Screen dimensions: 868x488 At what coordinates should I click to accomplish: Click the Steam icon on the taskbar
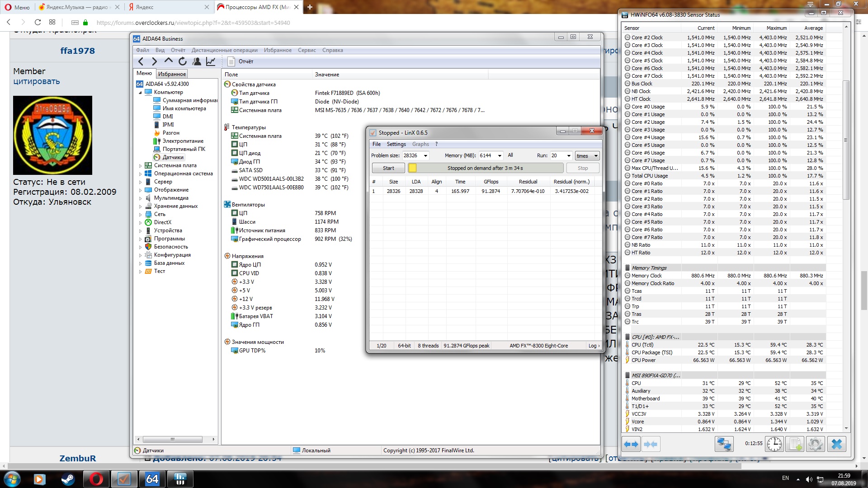[x=68, y=479]
